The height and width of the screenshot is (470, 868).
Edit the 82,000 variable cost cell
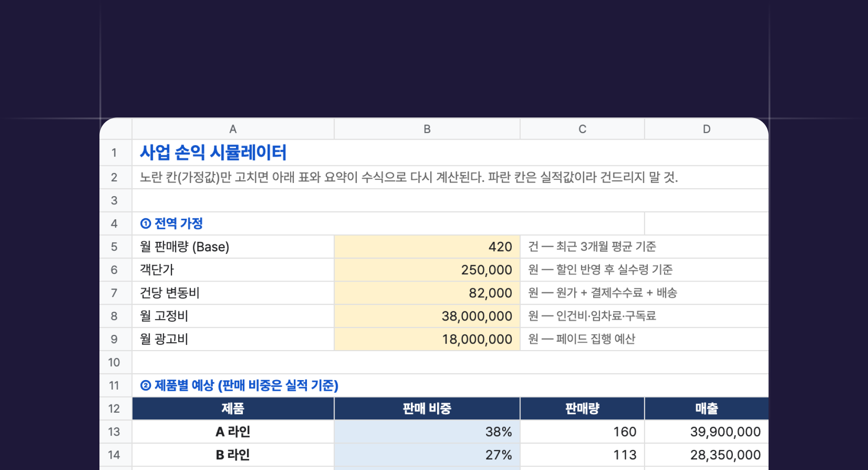(x=427, y=293)
